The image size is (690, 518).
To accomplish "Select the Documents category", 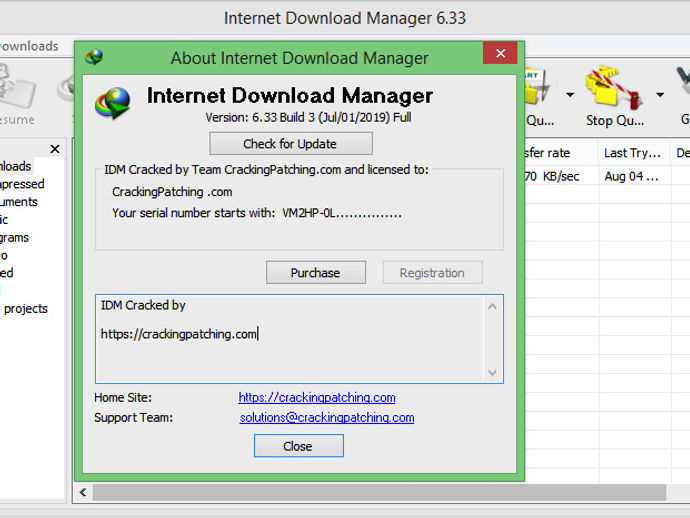I will (19, 202).
